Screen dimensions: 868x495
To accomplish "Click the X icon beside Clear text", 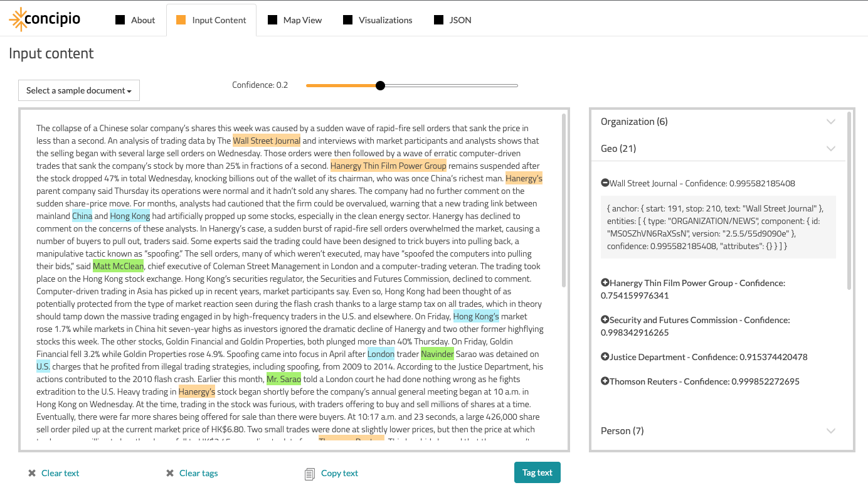I will [x=31, y=472].
